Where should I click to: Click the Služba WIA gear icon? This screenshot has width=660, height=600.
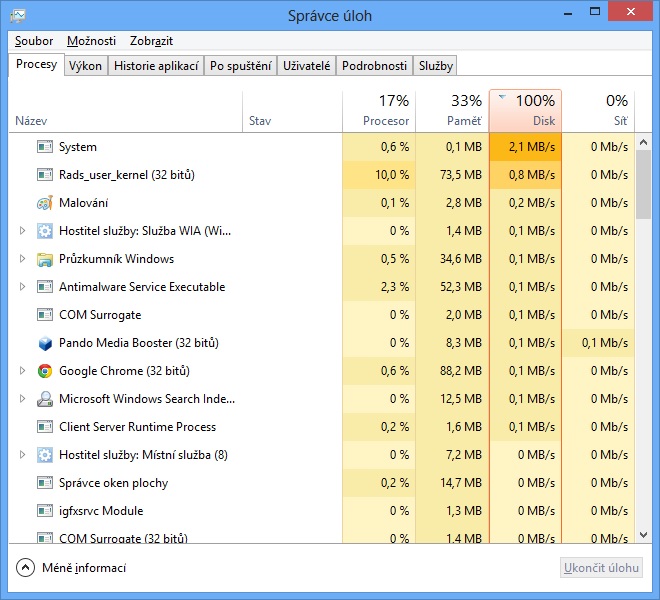pyautogui.click(x=45, y=231)
